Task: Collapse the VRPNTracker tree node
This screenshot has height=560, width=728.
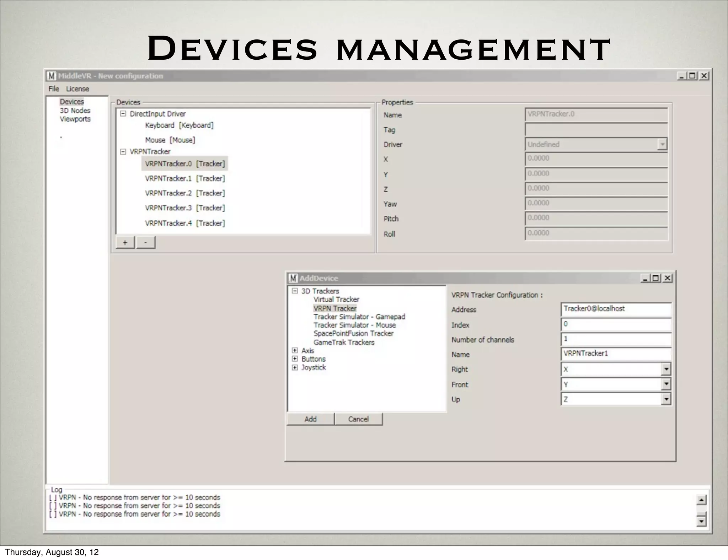Action: pyautogui.click(x=123, y=152)
